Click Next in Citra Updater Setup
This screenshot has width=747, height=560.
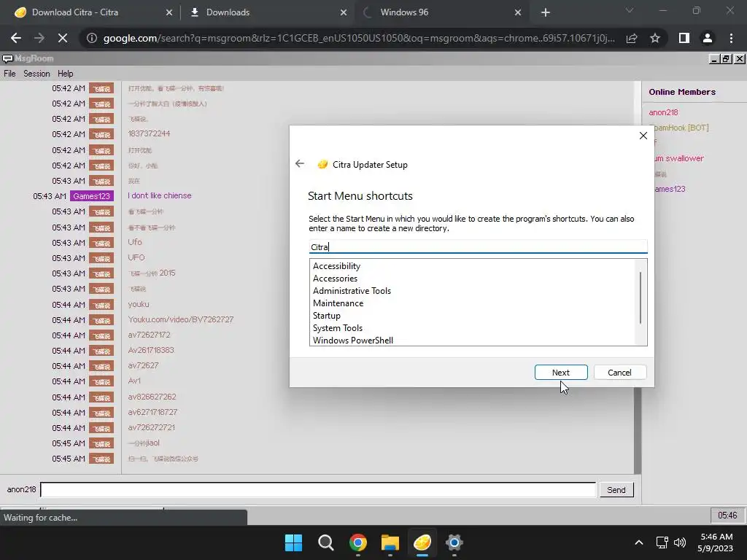pyautogui.click(x=561, y=373)
